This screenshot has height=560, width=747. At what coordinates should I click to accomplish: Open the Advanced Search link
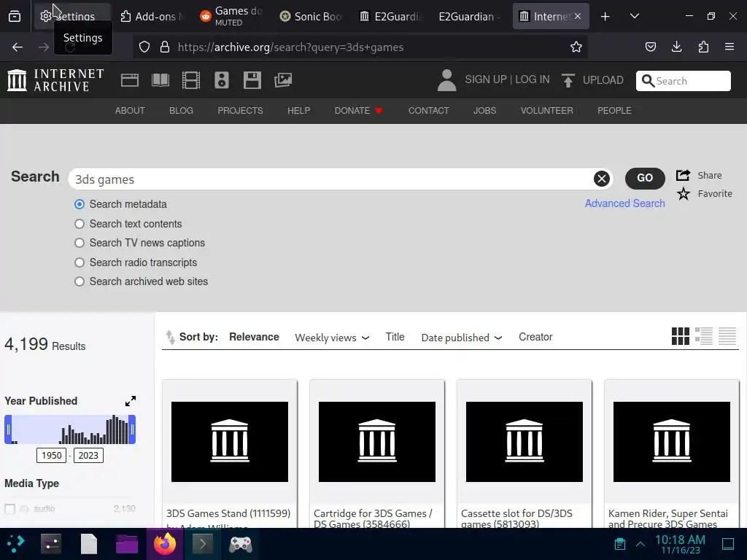tap(624, 203)
